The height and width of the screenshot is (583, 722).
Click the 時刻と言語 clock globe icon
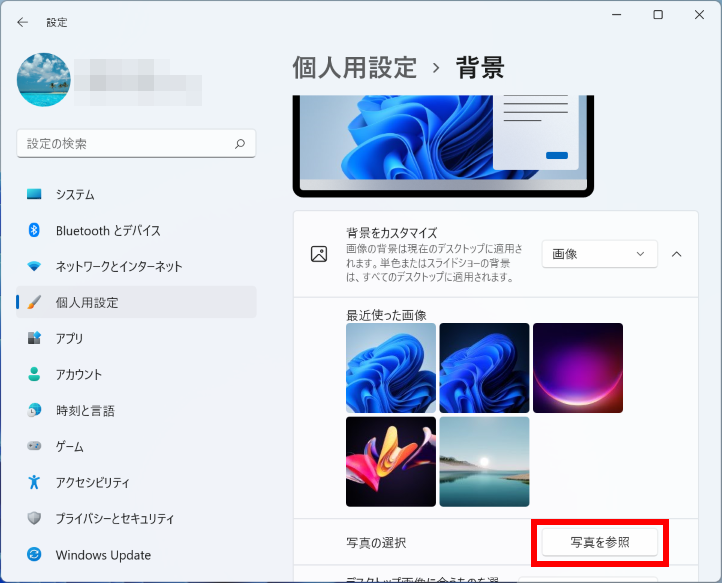[34, 410]
